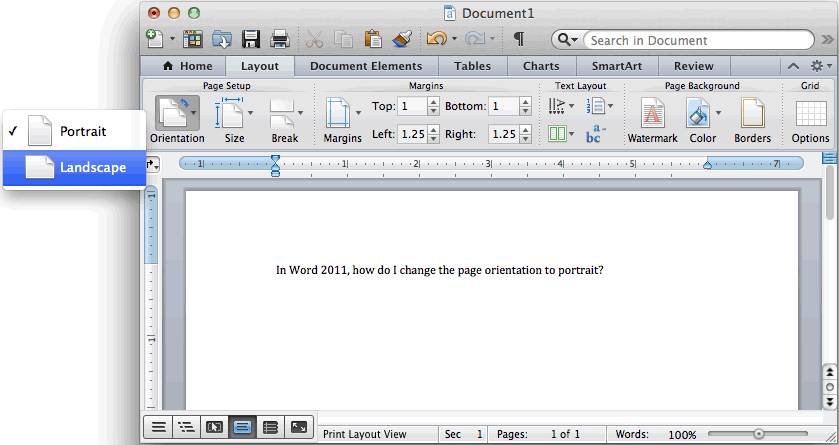Image resolution: width=839 pixels, height=445 pixels.
Task: Click the right indent marker on ruler
Action: [x=707, y=166]
